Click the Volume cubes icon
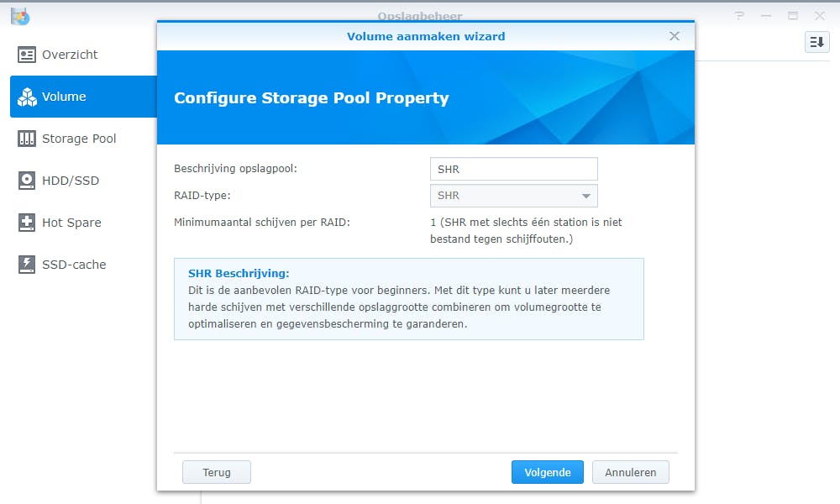This screenshot has height=504, width=840. tap(27, 97)
